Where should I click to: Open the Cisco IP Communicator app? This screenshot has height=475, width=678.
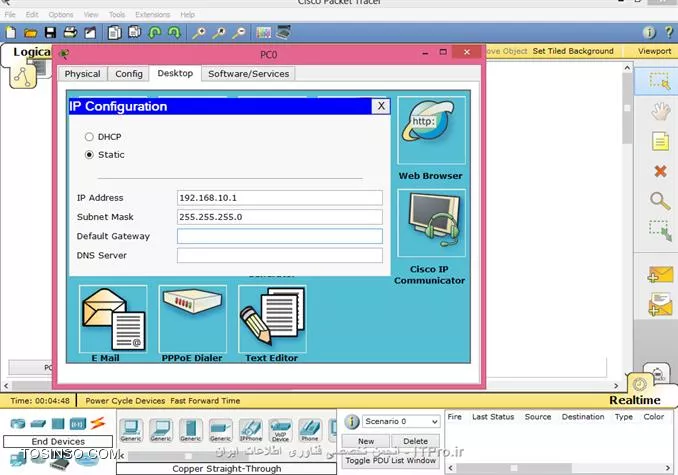click(x=431, y=223)
